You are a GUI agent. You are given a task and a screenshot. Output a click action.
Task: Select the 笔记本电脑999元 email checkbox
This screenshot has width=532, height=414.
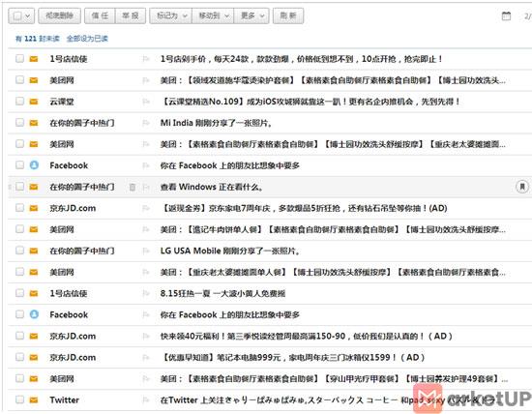[x=19, y=357]
